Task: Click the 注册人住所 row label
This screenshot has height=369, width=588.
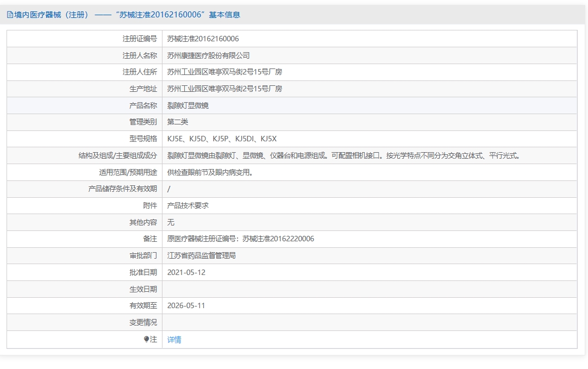Action: [x=140, y=72]
